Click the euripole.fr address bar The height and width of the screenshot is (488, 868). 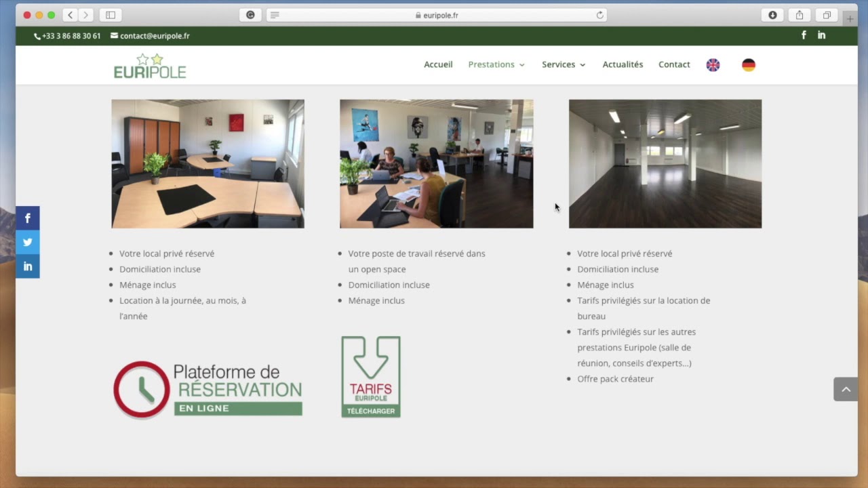click(437, 15)
